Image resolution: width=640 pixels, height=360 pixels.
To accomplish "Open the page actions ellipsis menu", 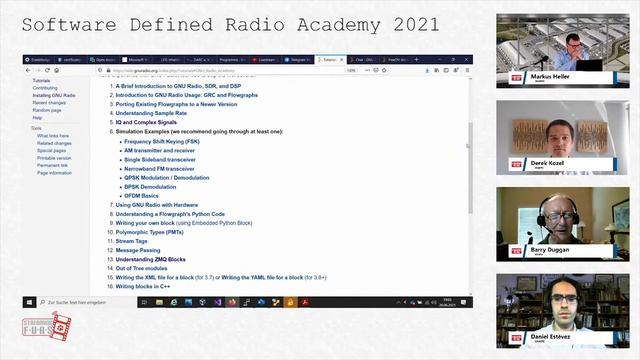I will coord(367,70).
